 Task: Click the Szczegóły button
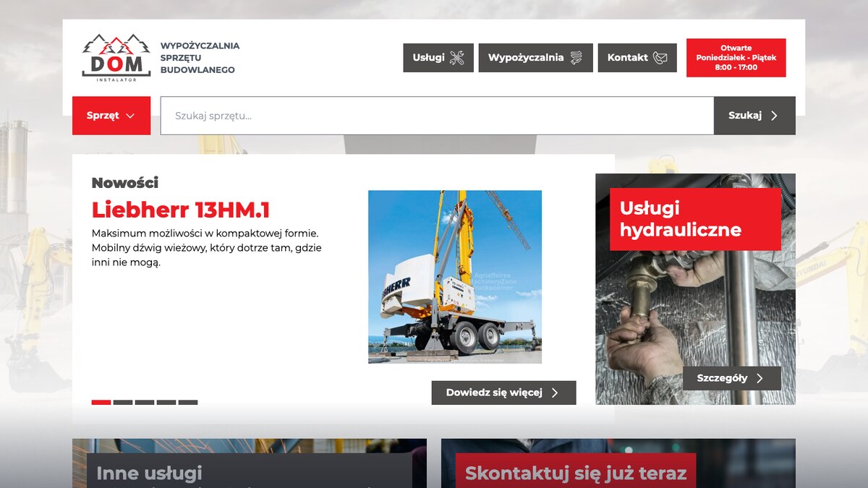click(x=732, y=378)
